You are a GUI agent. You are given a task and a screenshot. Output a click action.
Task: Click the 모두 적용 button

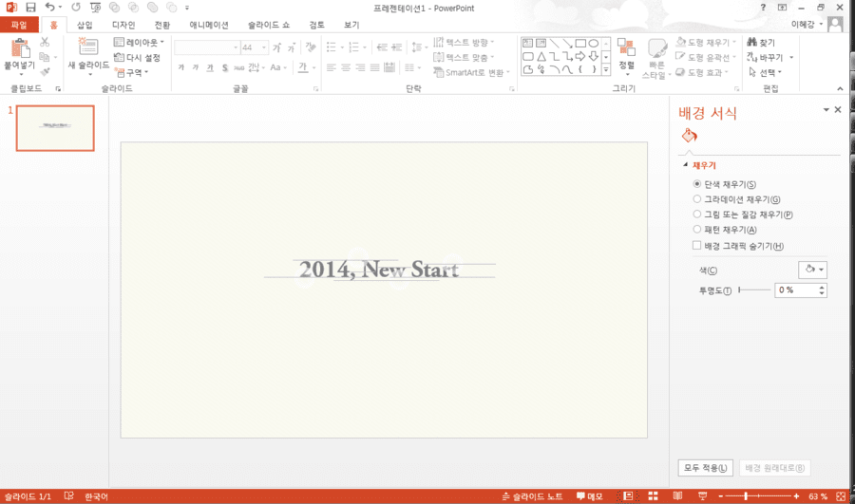click(705, 468)
